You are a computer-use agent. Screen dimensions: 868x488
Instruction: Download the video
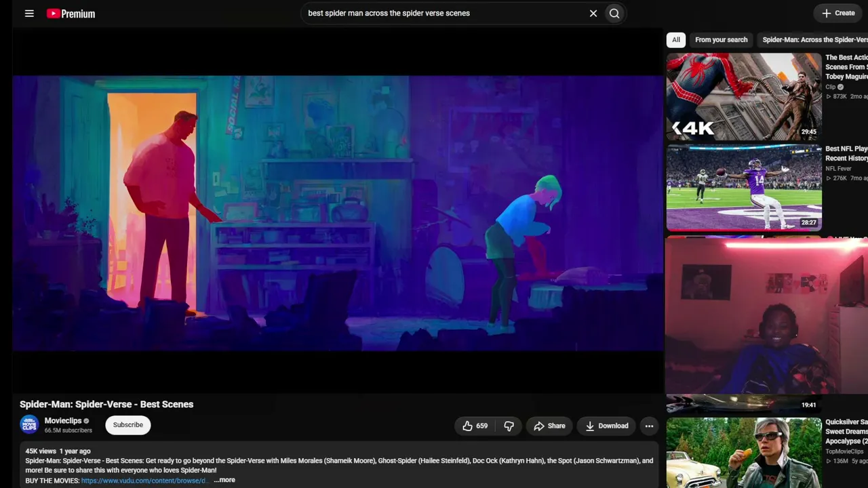[x=607, y=426]
